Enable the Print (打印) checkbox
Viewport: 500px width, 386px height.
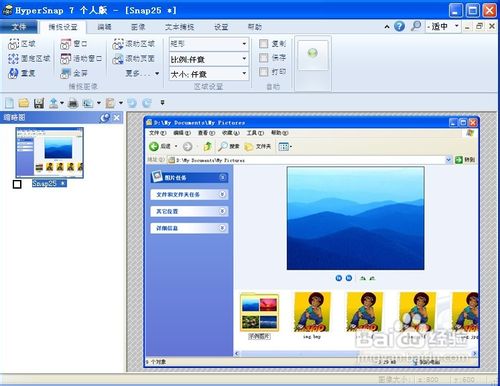point(264,72)
